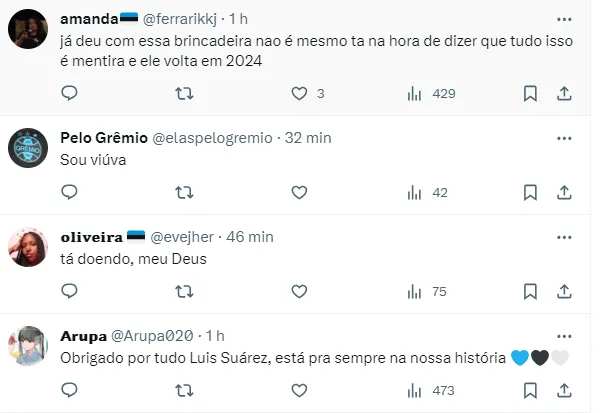Open Pelo Grêmio's avatar image
613x413 pixels.
point(28,147)
